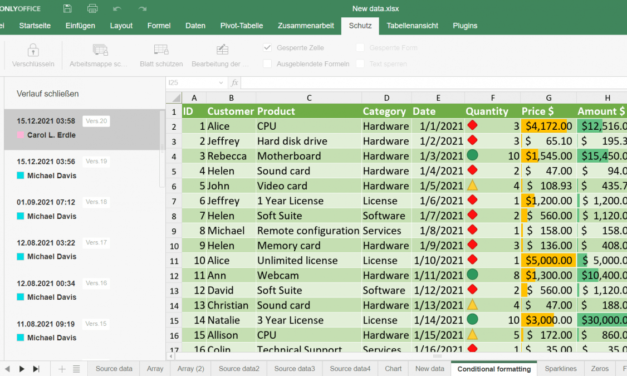The height and width of the screenshot is (376, 627).
Task: Select version 16 from 12.08.2021 00:34
Action: (82, 291)
